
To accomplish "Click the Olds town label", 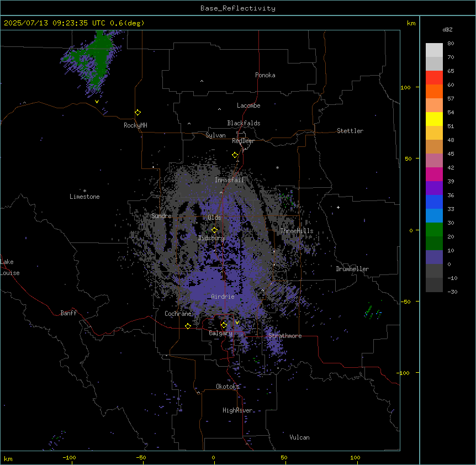I will click(x=214, y=218).
